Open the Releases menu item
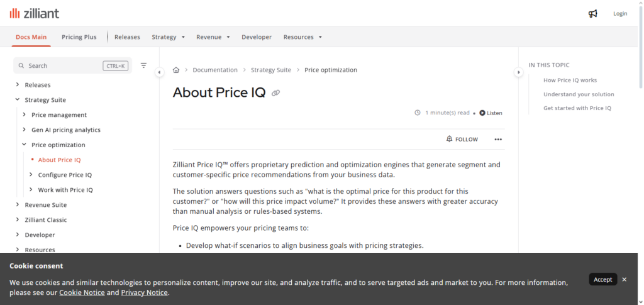Screen dimensions: 644x305 [127, 37]
